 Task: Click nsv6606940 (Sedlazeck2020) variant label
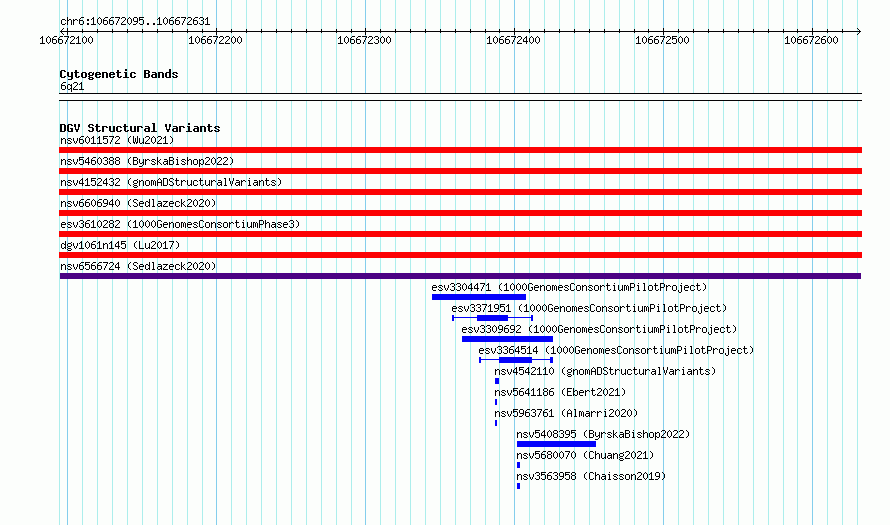pyautogui.click(x=138, y=203)
